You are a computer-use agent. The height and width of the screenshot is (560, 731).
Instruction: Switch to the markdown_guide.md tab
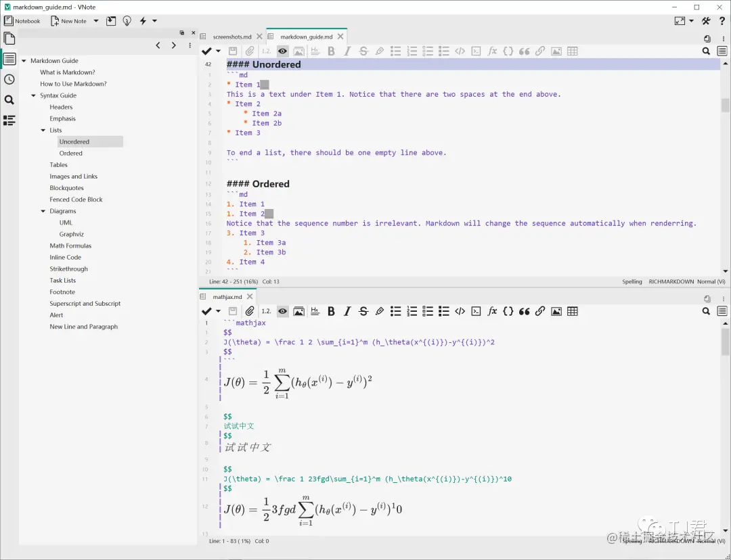pyautogui.click(x=307, y=37)
